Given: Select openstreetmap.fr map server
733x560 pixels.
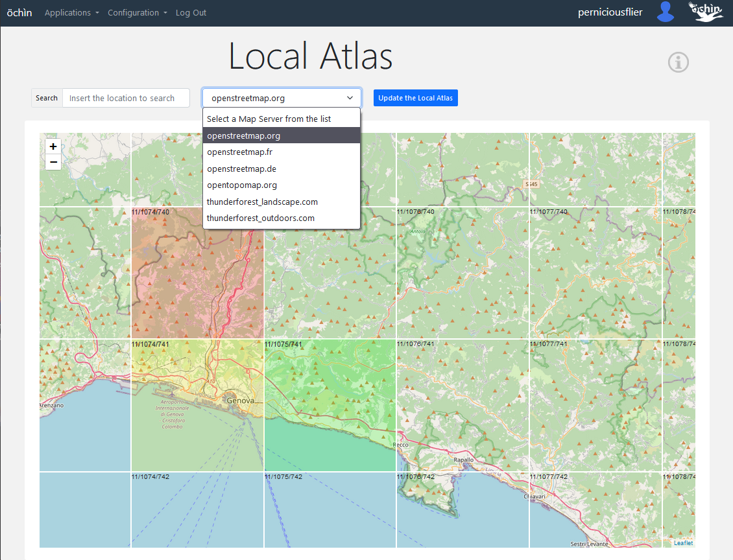Looking at the screenshot, I should [x=282, y=152].
